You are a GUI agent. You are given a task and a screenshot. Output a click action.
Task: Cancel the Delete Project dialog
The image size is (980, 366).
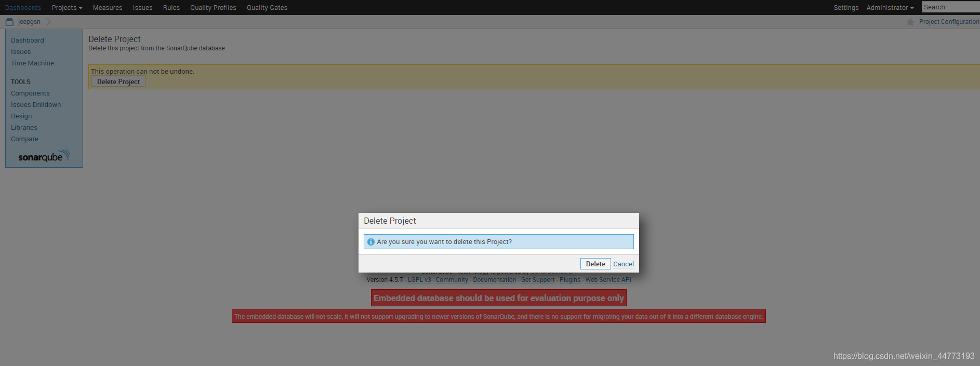(624, 264)
